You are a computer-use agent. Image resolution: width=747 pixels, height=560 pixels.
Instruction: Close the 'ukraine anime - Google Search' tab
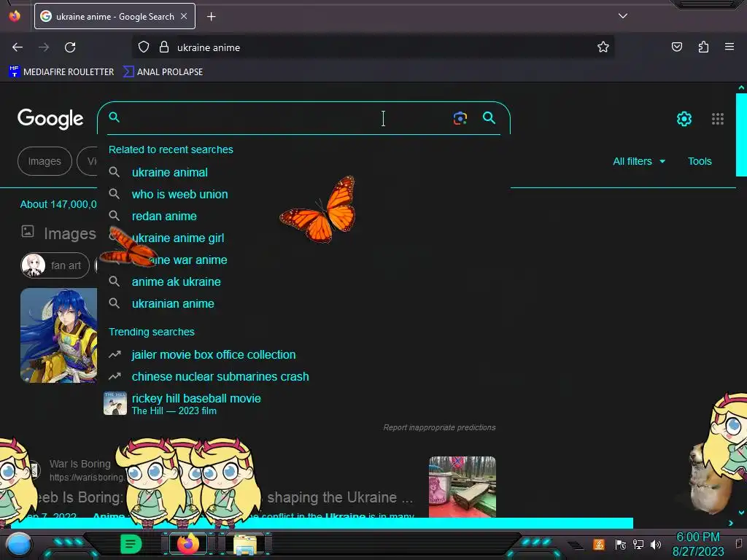tap(184, 16)
